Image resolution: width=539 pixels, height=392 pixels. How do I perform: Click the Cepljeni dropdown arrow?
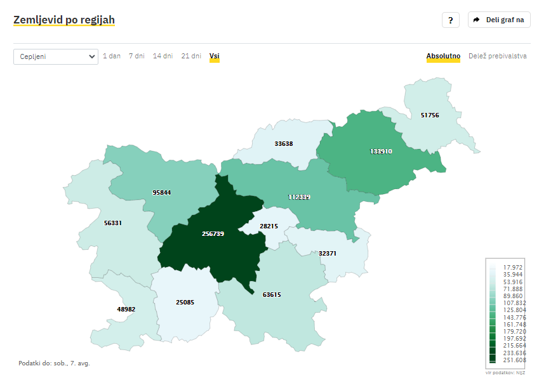click(x=92, y=56)
